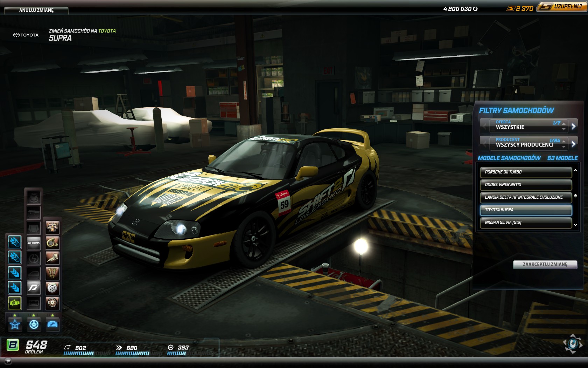Screen dimensions: 588x368
Task: Click the car list scrollbar thumb
Action: 575,196
